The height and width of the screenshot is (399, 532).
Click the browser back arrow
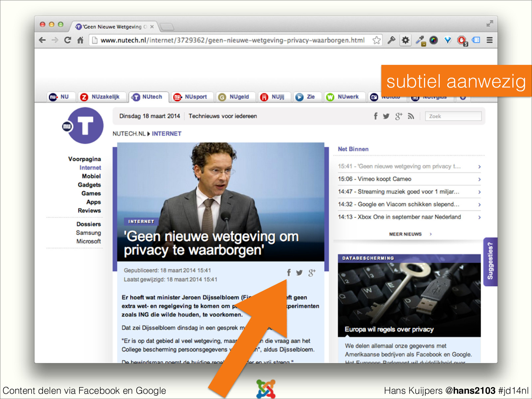42,40
